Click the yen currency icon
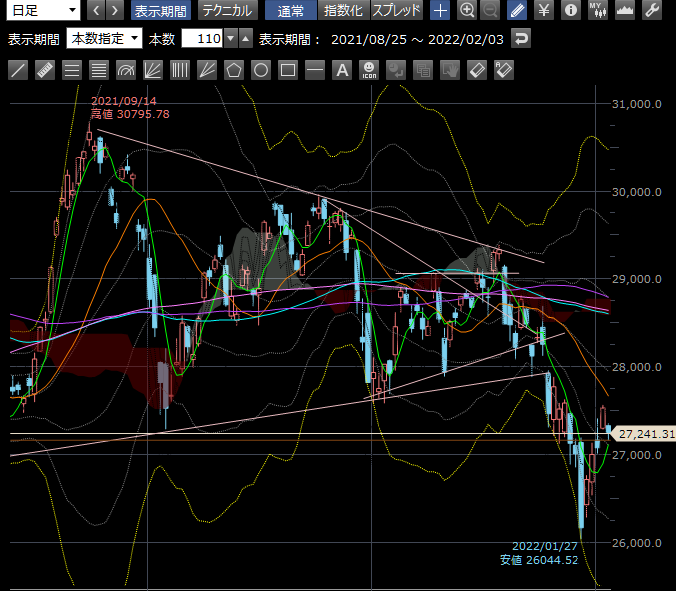Viewport: 676px width, 591px height. click(544, 11)
